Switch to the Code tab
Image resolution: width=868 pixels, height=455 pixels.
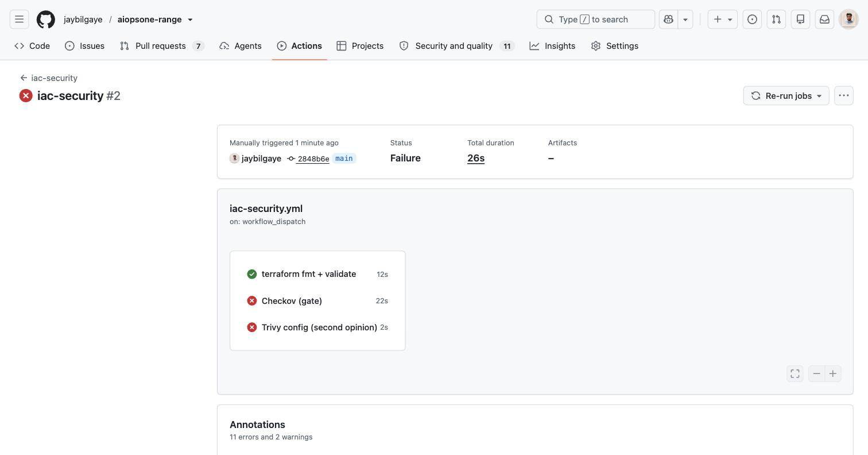point(32,46)
